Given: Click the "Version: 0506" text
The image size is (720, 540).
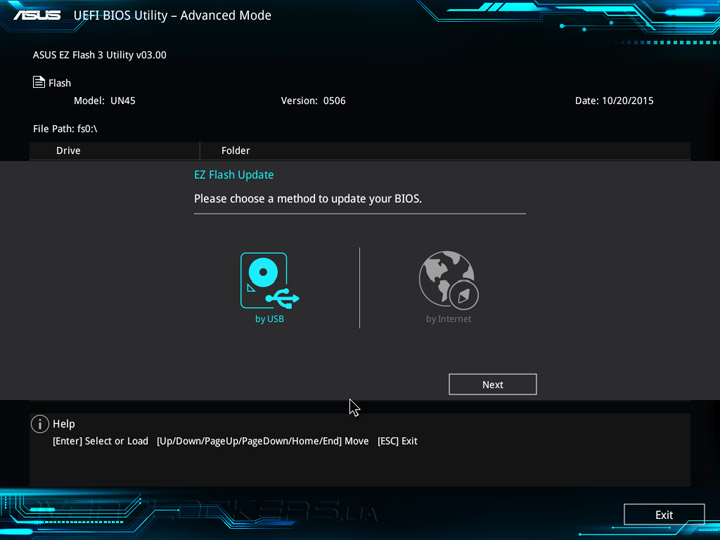Looking at the screenshot, I should click(313, 101).
